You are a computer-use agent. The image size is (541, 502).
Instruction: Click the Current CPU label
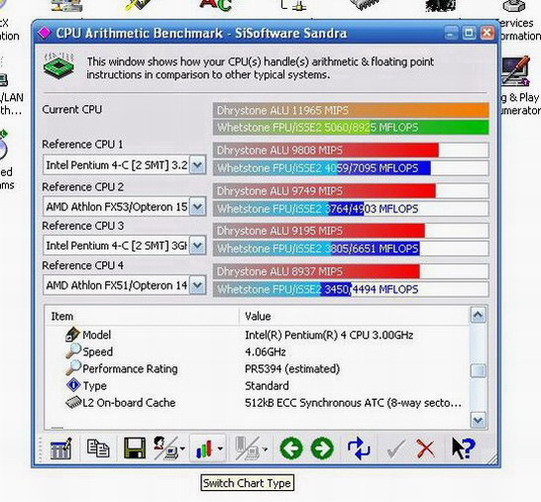72,109
